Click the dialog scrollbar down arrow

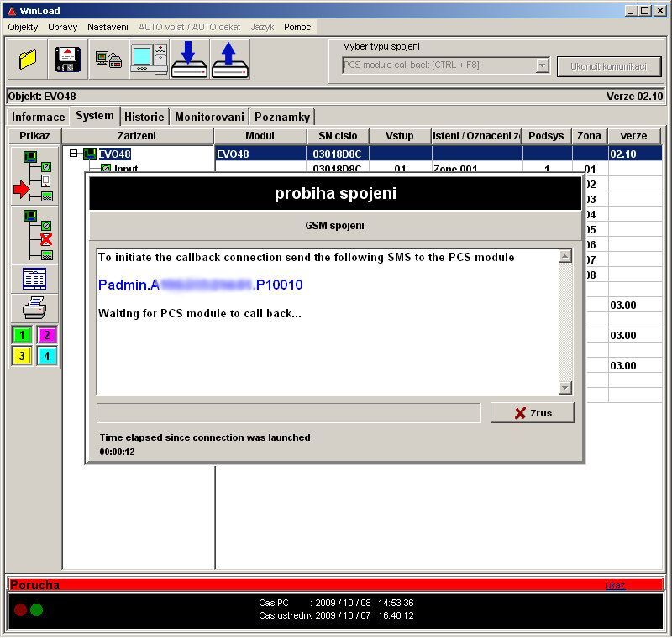click(565, 388)
